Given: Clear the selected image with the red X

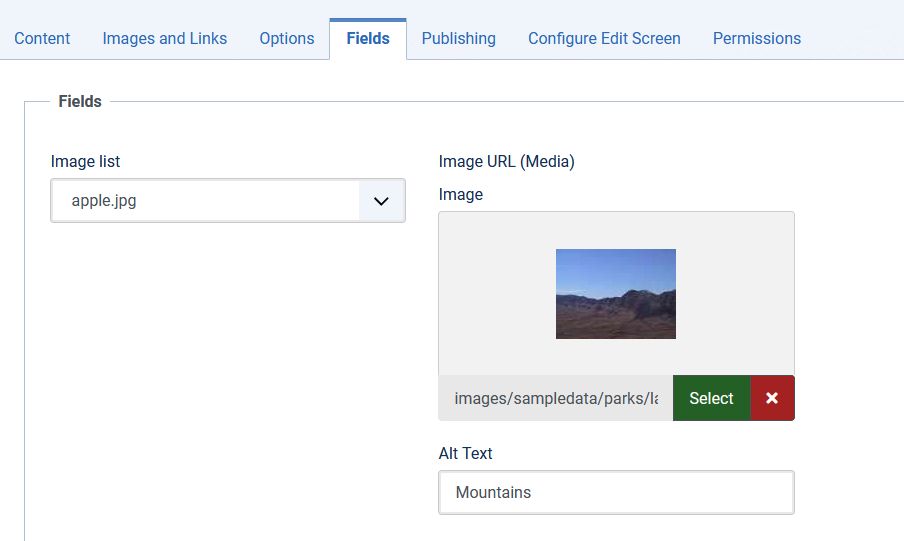Looking at the screenshot, I should (772, 398).
